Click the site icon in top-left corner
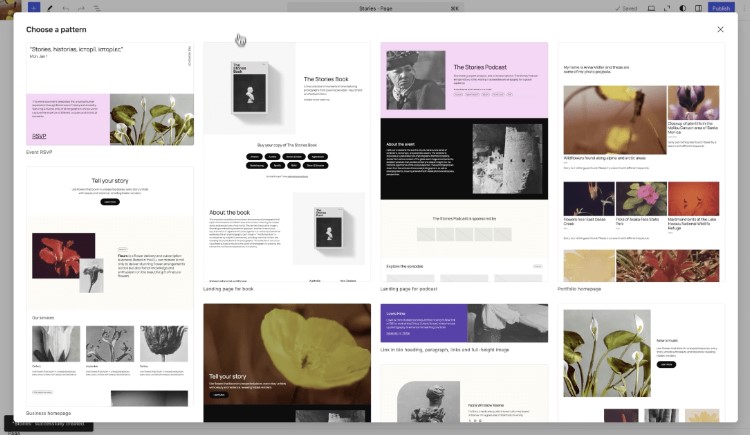This screenshot has height=435, width=750. click(x=11, y=8)
